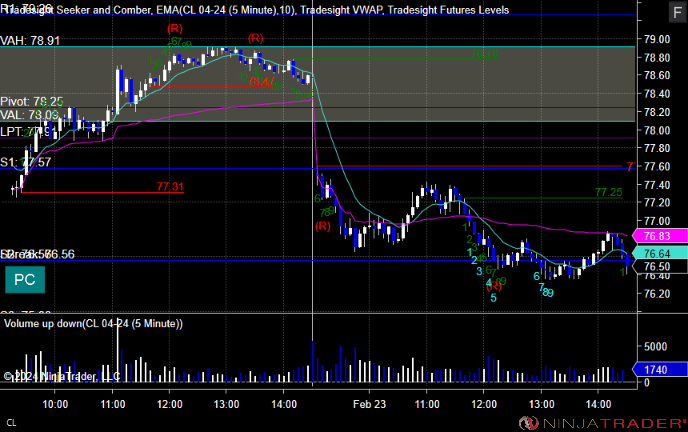The image size is (688, 432).
Task: Click the 13:00 time label before Feb 23
Action: pyautogui.click(x=226, y=404)
